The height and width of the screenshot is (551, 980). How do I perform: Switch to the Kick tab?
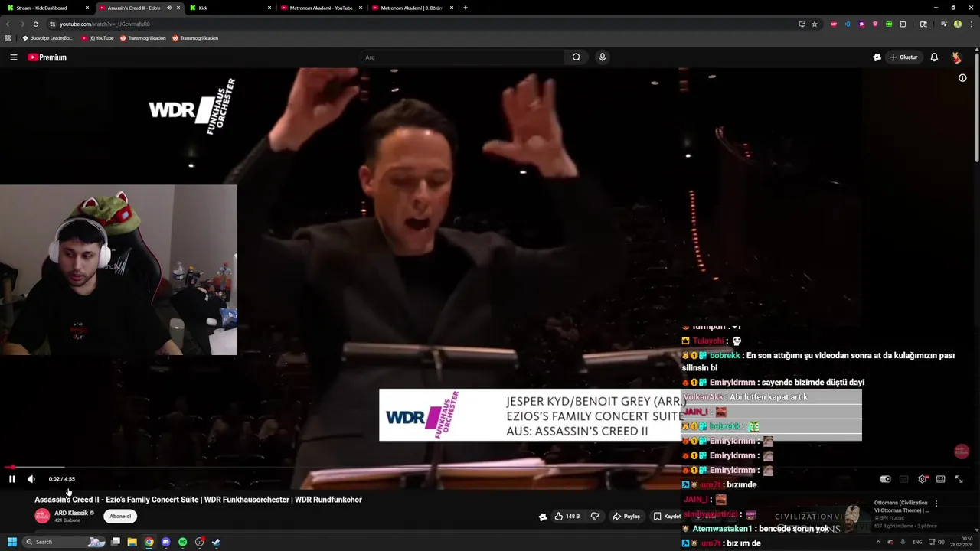tap(230, 8)
